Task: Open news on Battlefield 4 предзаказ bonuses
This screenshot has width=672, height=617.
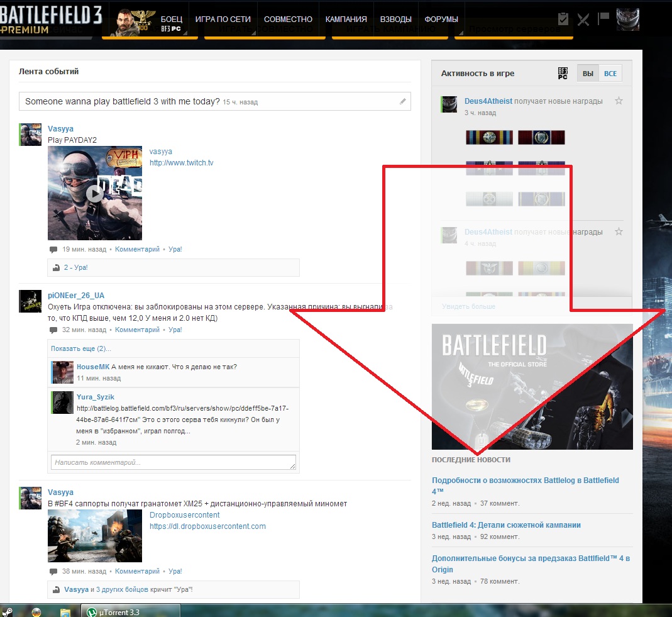Action: coord(531,564)
